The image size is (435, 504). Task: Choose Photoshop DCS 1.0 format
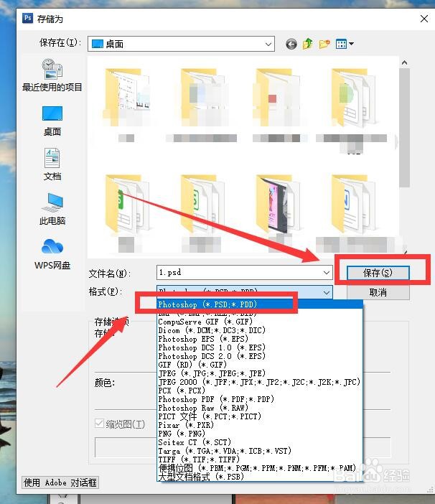(x=260, y=347)
